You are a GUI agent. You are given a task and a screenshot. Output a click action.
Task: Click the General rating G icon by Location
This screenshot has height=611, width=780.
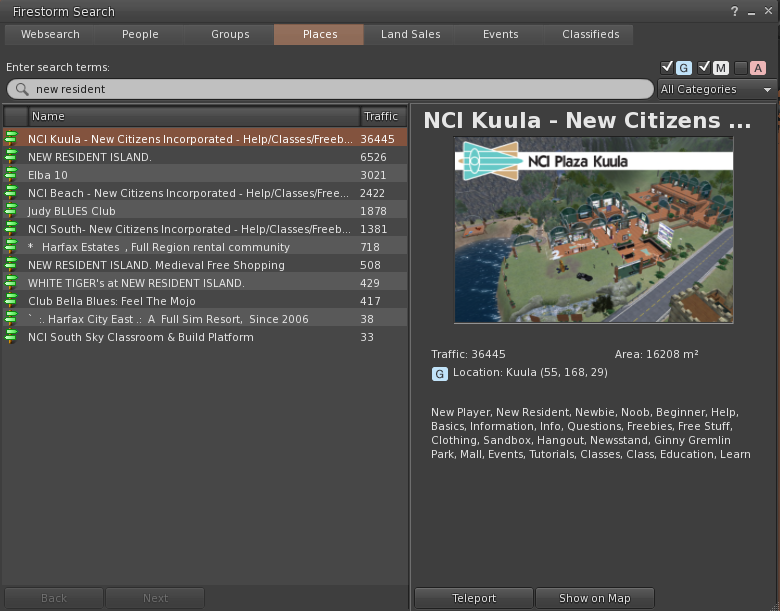pyautogui.click(x=439, y=374)
